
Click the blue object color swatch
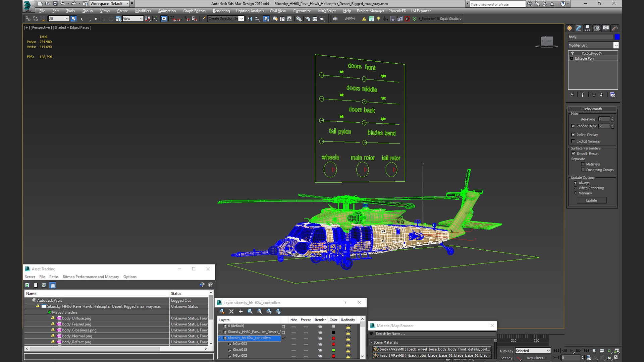tap(617, 37)
